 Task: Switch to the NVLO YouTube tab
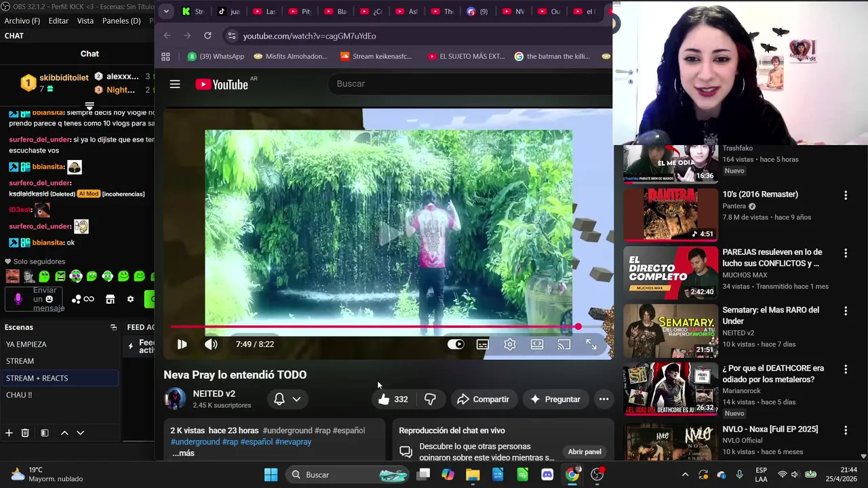click(513, 12)
